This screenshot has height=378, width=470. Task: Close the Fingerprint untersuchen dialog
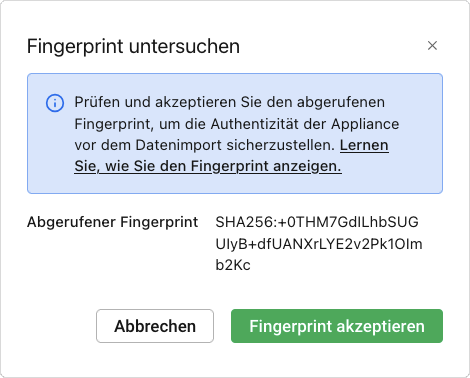coord(432,46)
